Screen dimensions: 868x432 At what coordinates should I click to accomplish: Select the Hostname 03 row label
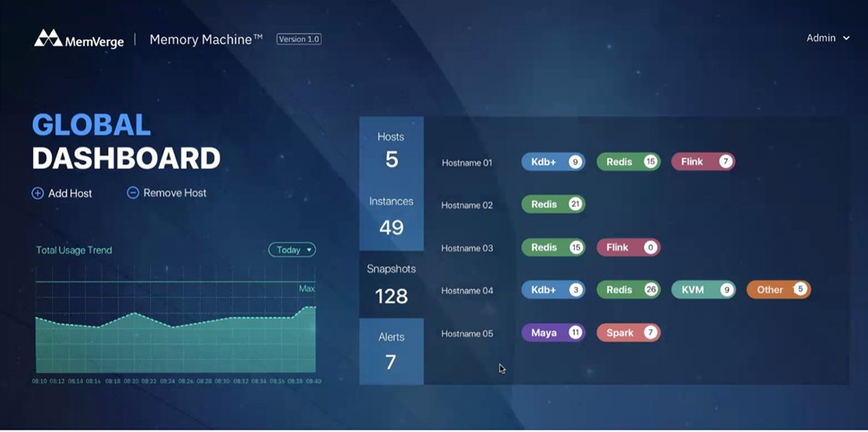coord(466,247)
